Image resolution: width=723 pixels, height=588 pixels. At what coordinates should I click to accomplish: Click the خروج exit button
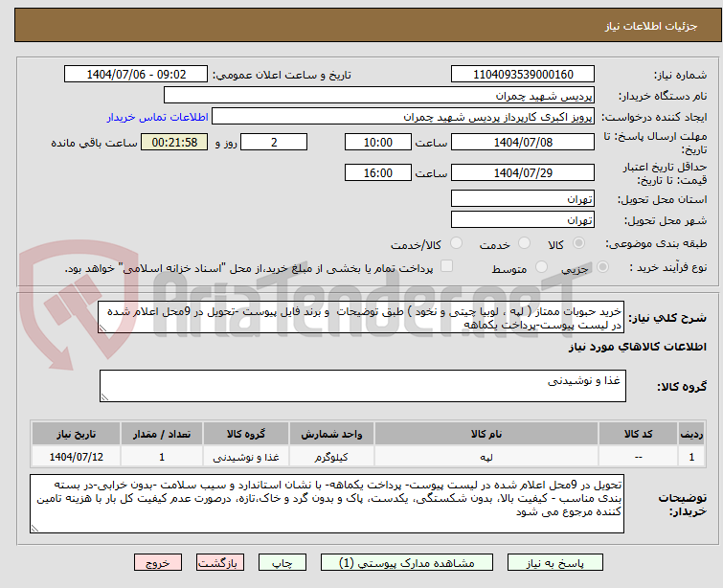coord(158,563)
